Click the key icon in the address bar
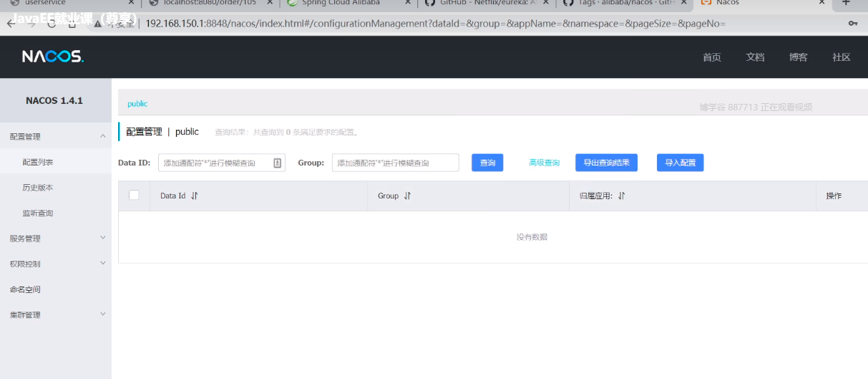Viewport: 868px width, 379px height. click(853, 24)
